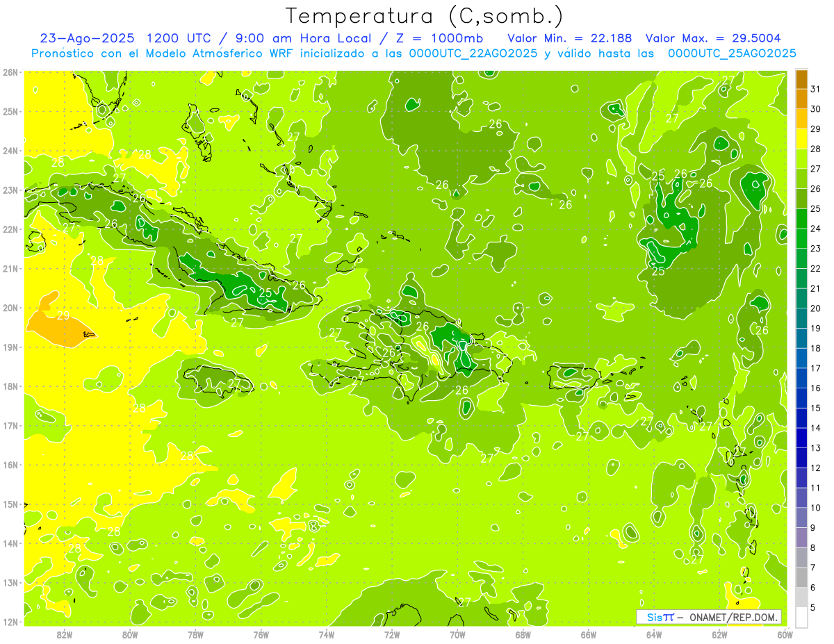The height and width of the screenshot is (644, 834).
Task: Click the "0000UTC_22AGO2025" initialization timestamp
Action: pyautogui.click(x=473, y=53)
